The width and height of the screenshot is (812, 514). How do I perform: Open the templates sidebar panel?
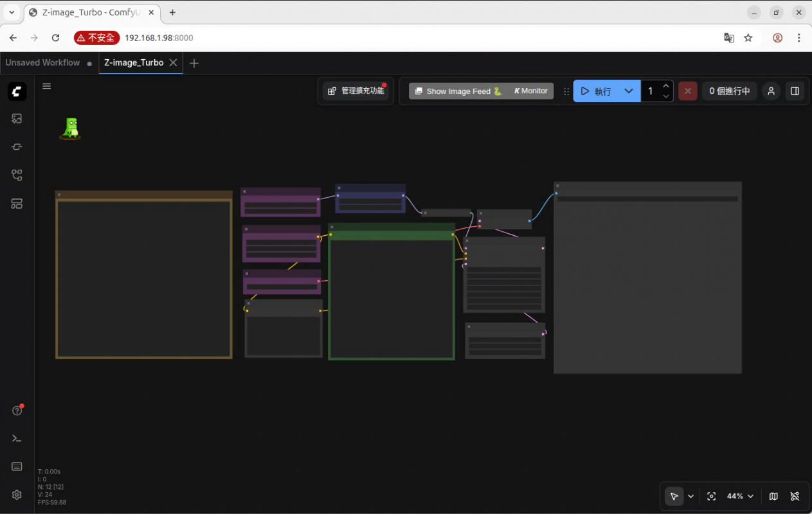(17, 204)
